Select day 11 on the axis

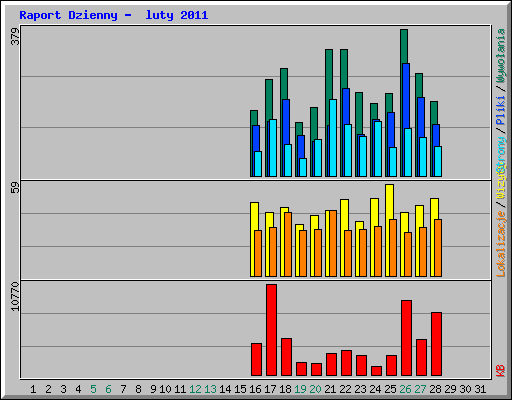click(x=180, y=389)
